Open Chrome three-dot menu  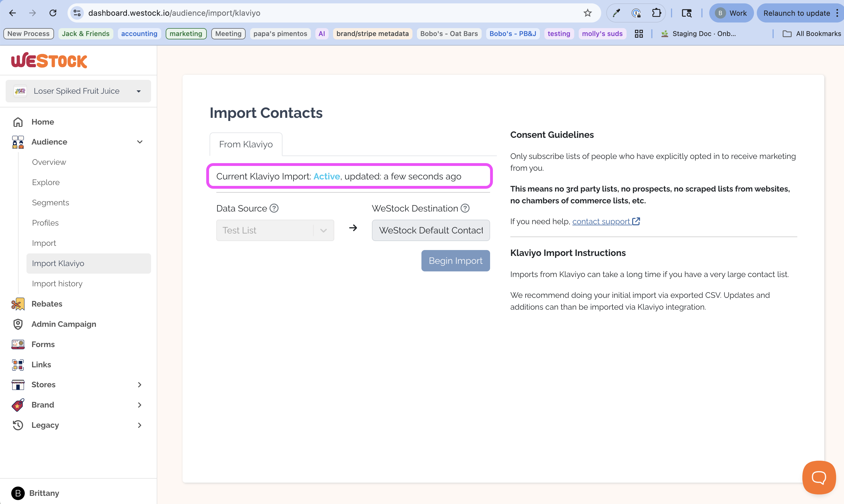click(x=838, y=13)
